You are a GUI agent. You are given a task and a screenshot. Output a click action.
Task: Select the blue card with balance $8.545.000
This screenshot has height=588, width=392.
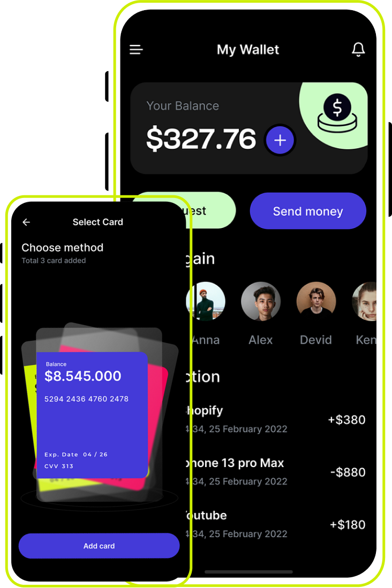click(x=92, y=415)
